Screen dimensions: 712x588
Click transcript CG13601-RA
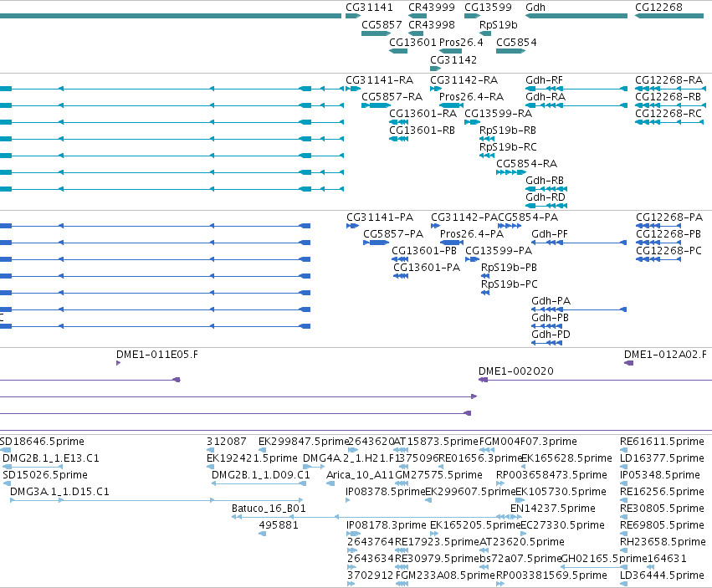423,114
